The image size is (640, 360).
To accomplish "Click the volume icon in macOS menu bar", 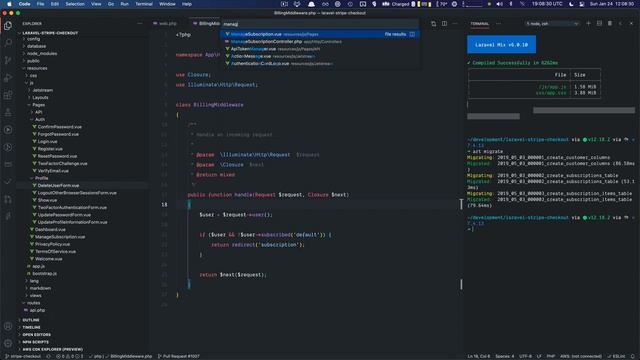I will click(499, 4).
